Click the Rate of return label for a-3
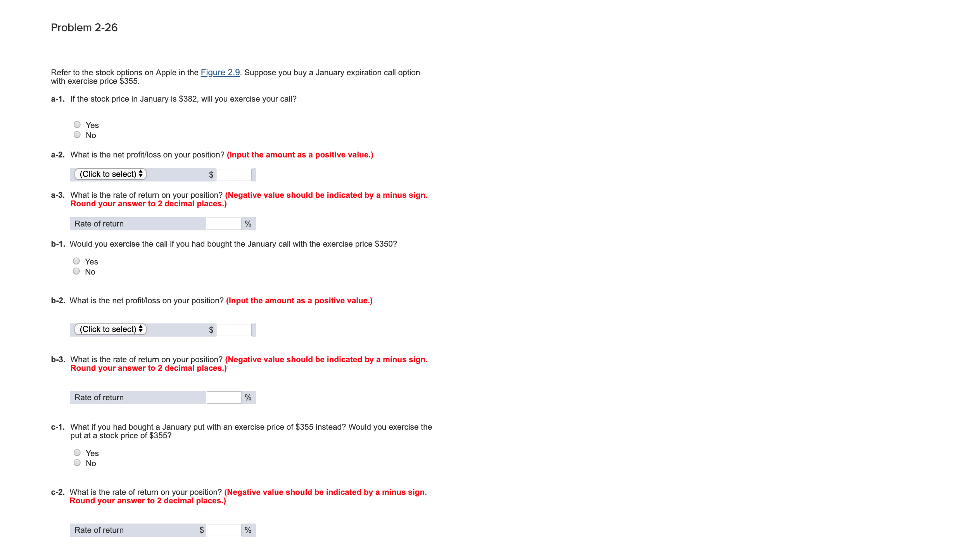This screenshot has width=980, height=553. [99, 224]
